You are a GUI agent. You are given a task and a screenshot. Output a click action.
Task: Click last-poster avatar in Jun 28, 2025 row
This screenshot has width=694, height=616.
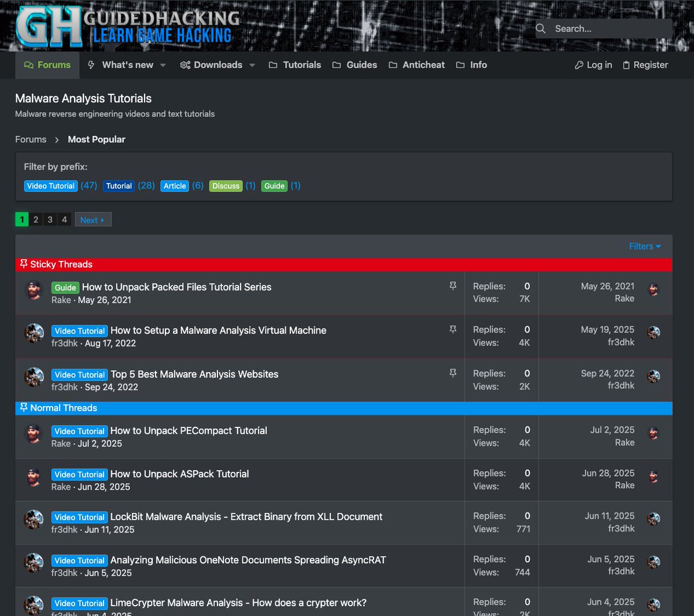654,477
